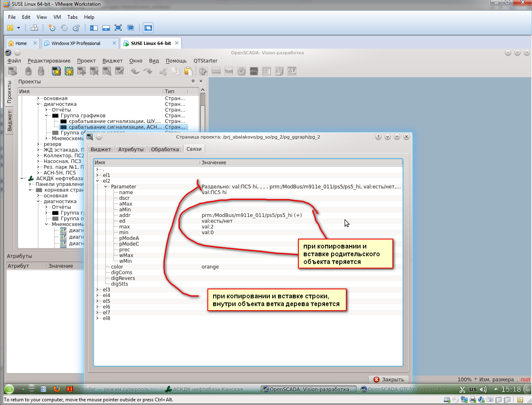Open Firefox from the SUSE taskbar
Image resolution: width=532 pixels, height=405 pixels.
click(57, 389)
